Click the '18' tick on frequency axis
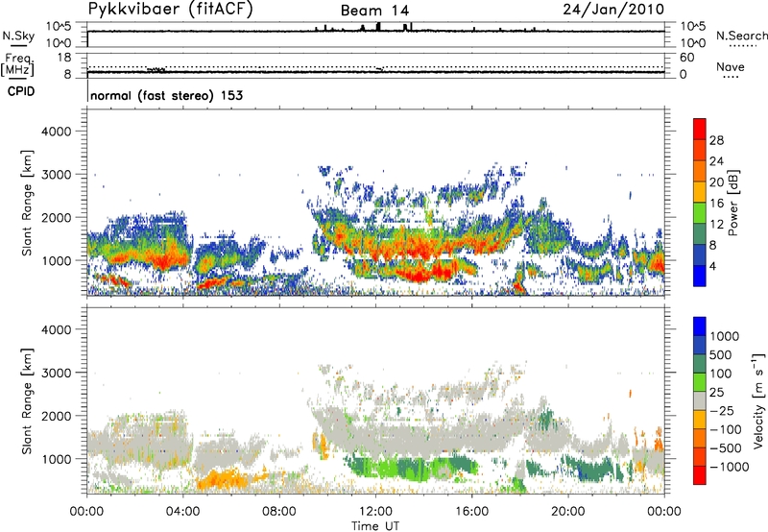The width and height of the screenshot is (768, 532). click(x=64, y=58)
